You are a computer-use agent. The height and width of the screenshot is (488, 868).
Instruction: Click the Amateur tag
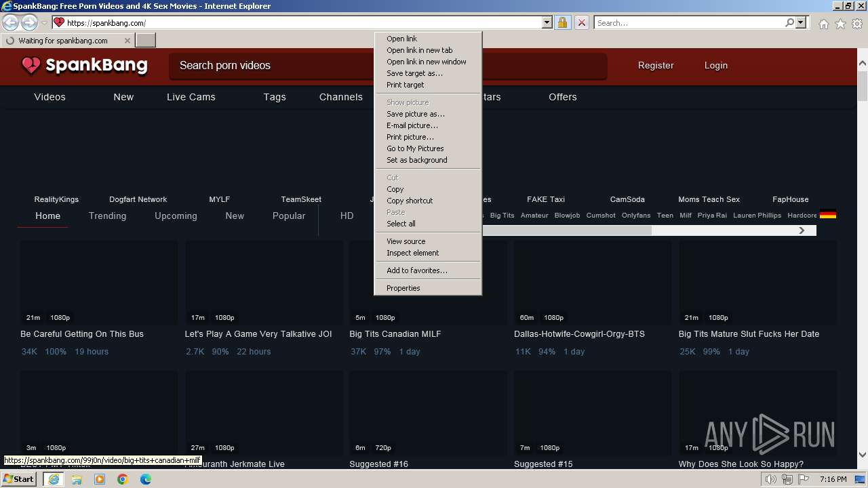pos(534,216)
